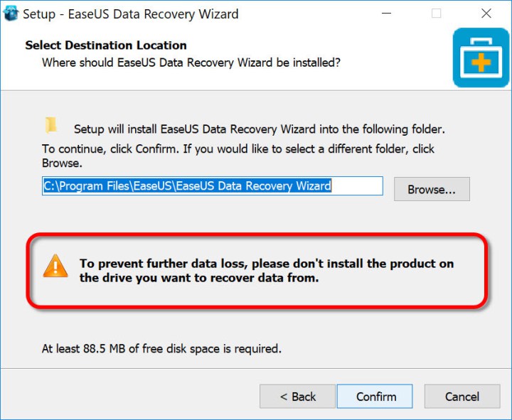
Task: Select the data loss warning message text
Action: coord(266,271)
